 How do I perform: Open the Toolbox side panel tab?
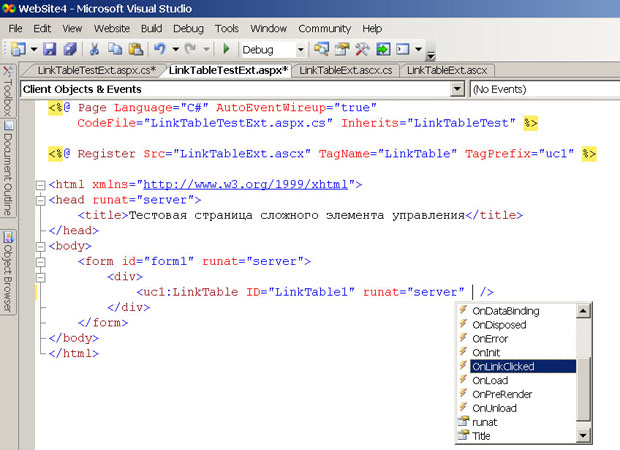[x=8, y=91]
